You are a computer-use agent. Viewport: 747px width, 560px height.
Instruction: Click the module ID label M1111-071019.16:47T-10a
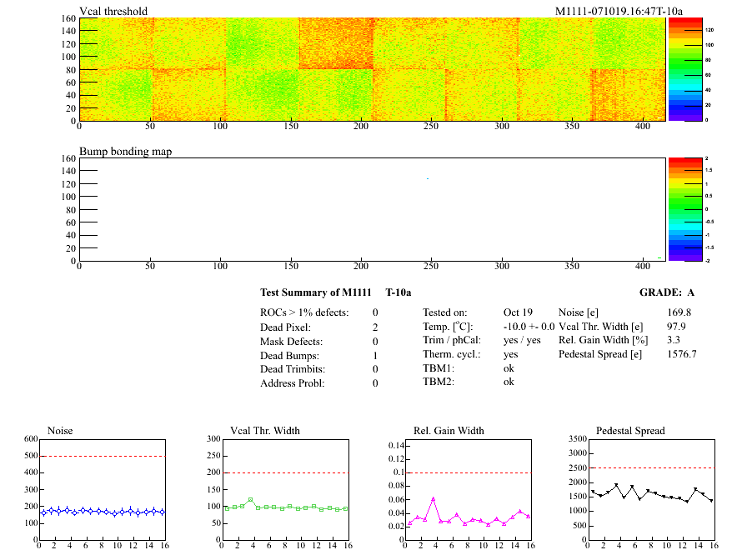(x=619, y=11)
